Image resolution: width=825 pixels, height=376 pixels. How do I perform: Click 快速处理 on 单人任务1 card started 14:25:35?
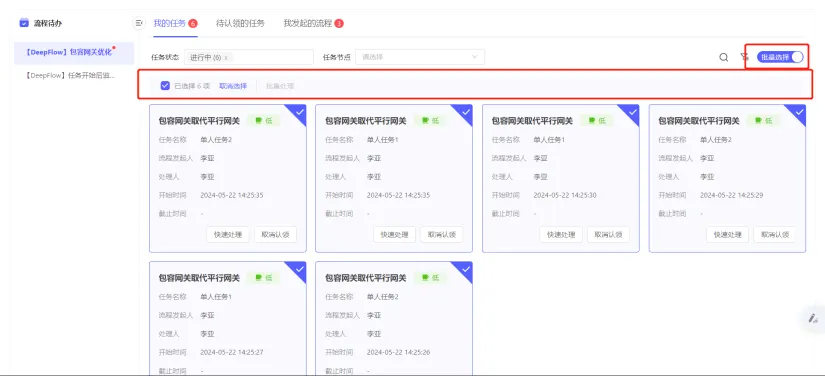(395, 235)
